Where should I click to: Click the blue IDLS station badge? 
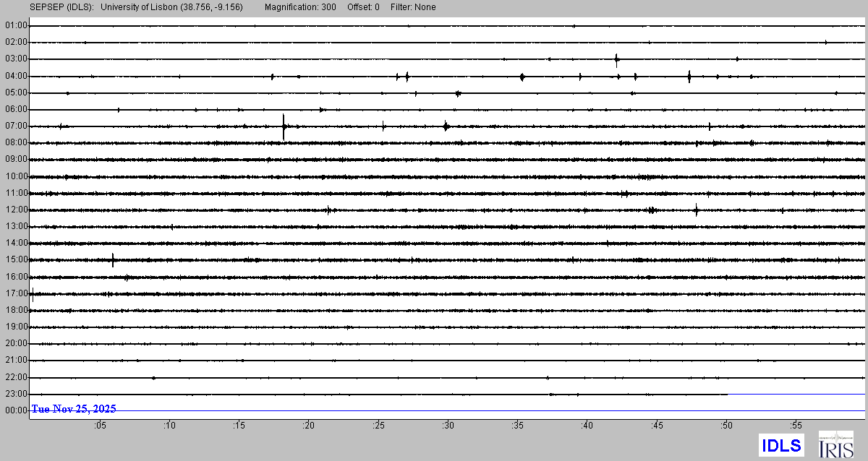point(780,445)
